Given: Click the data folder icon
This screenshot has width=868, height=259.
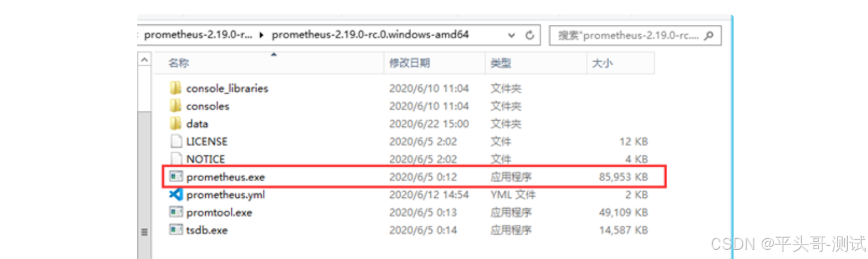Looking at the screenshot, I should click(176, 123).
